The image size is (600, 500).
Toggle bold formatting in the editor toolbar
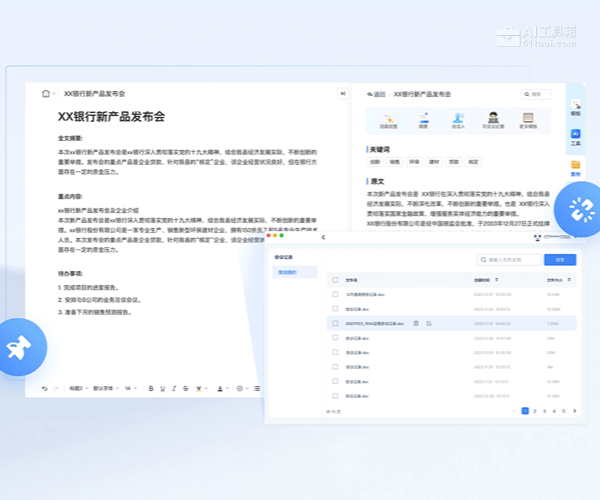[151, 387]
